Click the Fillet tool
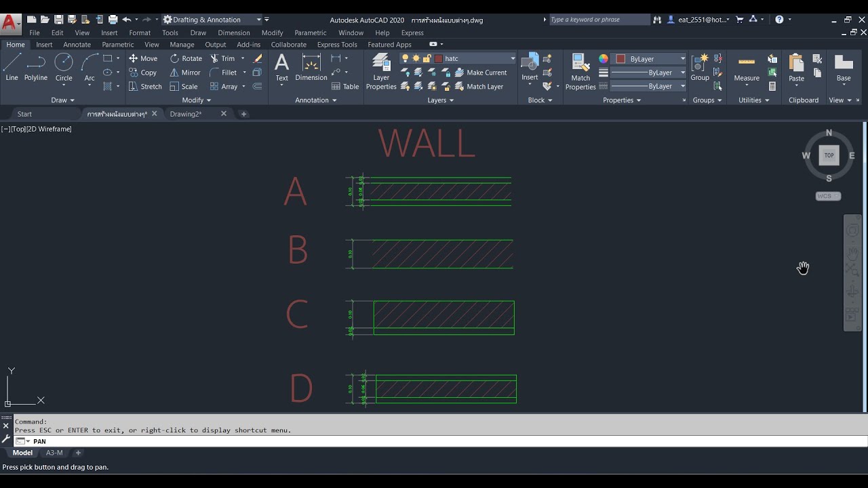 pyautogui.click(x=224, y=73)
